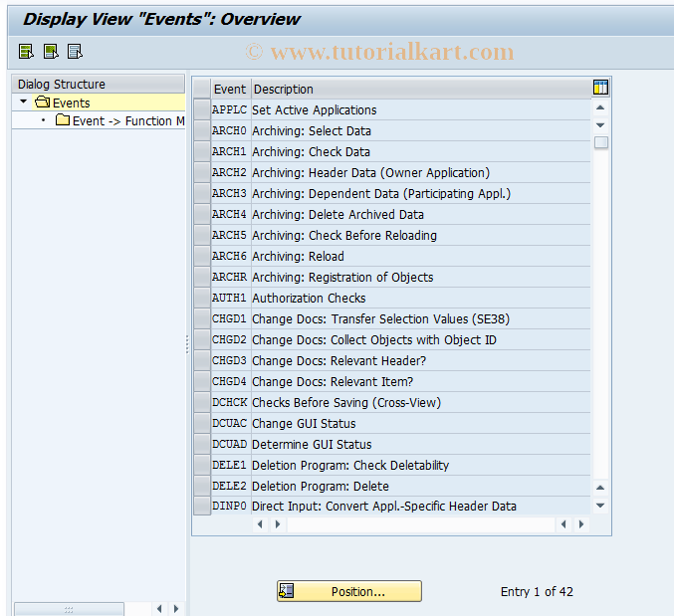Click the AUTH1 event cell

coord(230,298)
